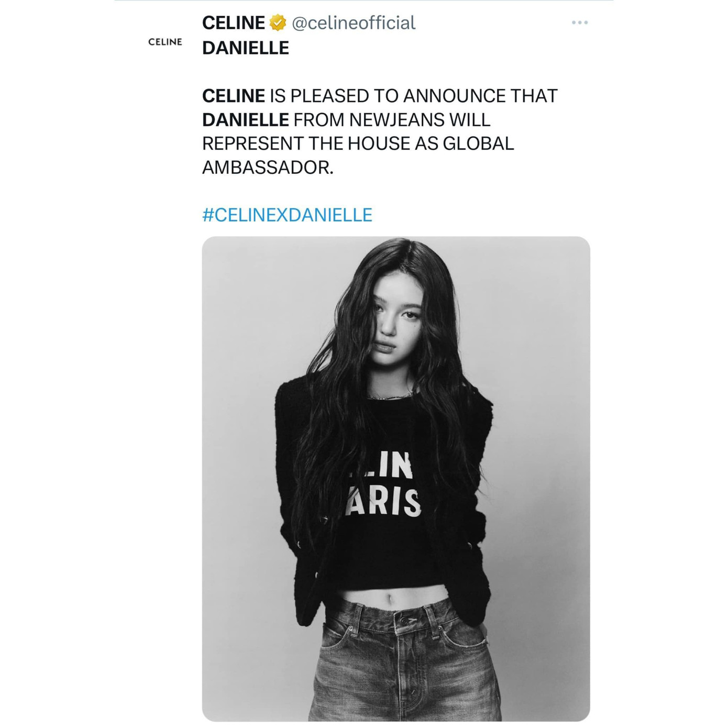Click the DANIELLE headline below the username
Screen dimensions: 728x728
(x=246, y=48)
